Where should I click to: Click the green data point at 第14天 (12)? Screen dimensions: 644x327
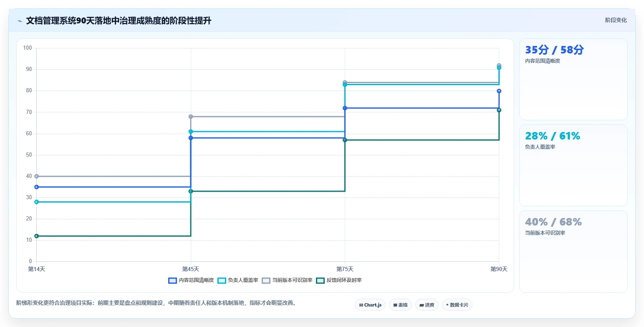pyautogui.click(x=36, y=236)
